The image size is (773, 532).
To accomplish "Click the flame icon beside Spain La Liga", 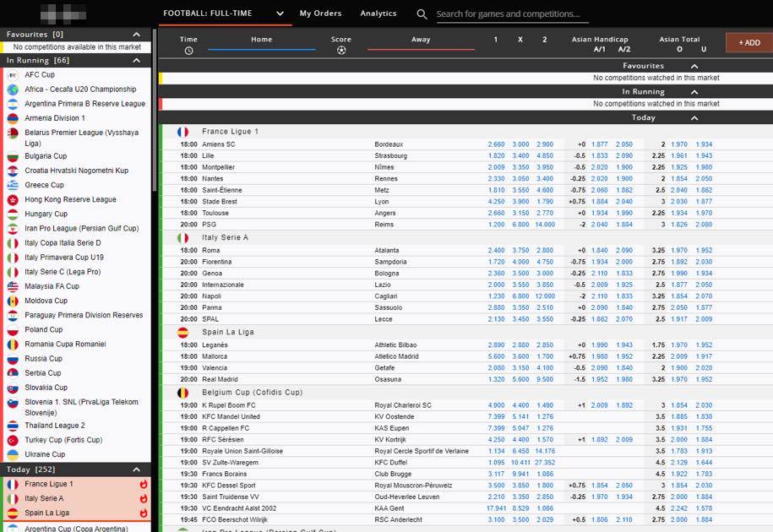I will [x=144, y=513].
